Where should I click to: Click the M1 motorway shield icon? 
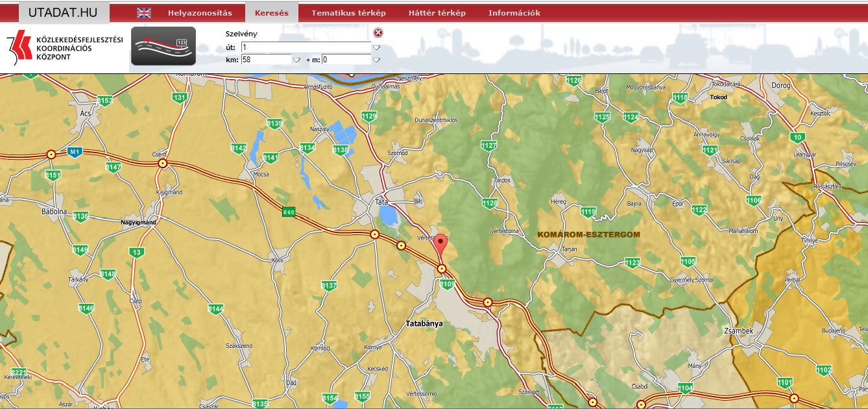pos(75,152)
